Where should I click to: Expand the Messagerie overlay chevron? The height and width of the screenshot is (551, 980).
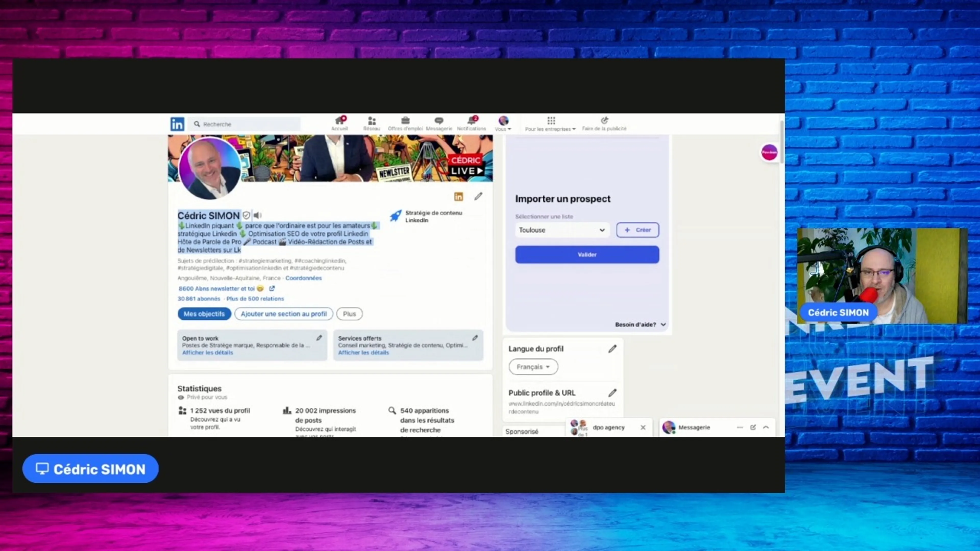tap(766, 428)
